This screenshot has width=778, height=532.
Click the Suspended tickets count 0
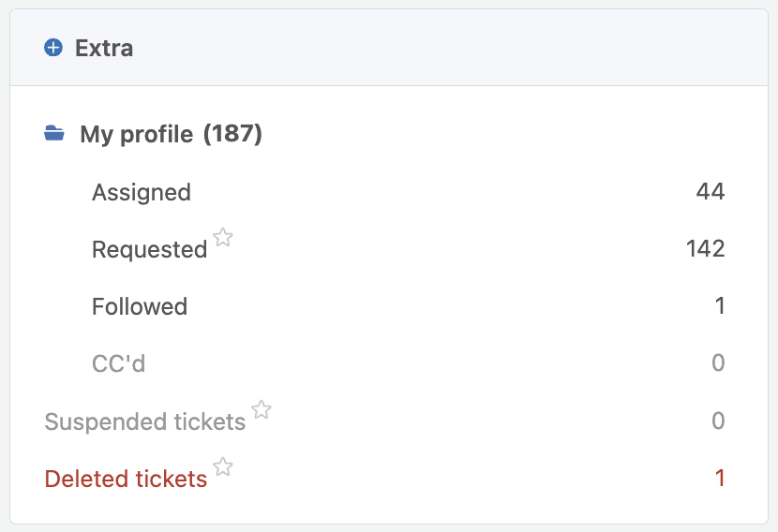718,421
